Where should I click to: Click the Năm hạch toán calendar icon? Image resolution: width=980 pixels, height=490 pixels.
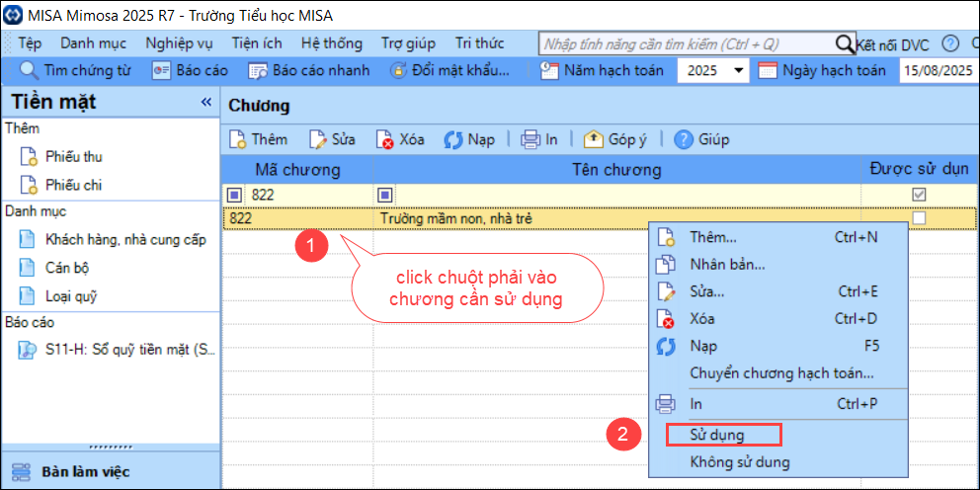(x=549, y=70)
